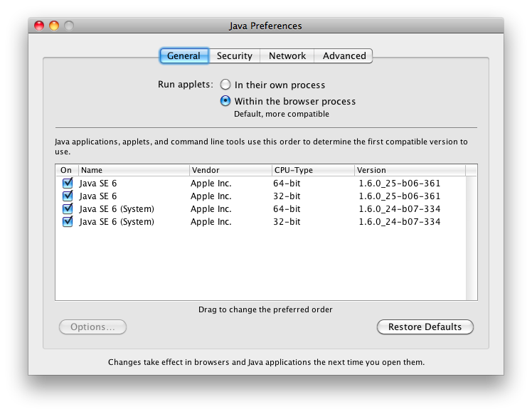The image size is (532, 414).
Task: Switch to the Security tab
Action: tap(234, 55)
